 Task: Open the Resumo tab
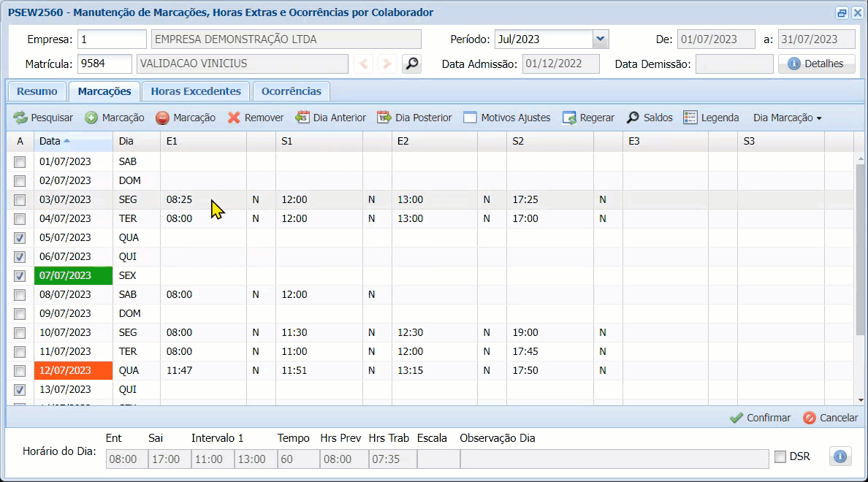tap(37, 91)
